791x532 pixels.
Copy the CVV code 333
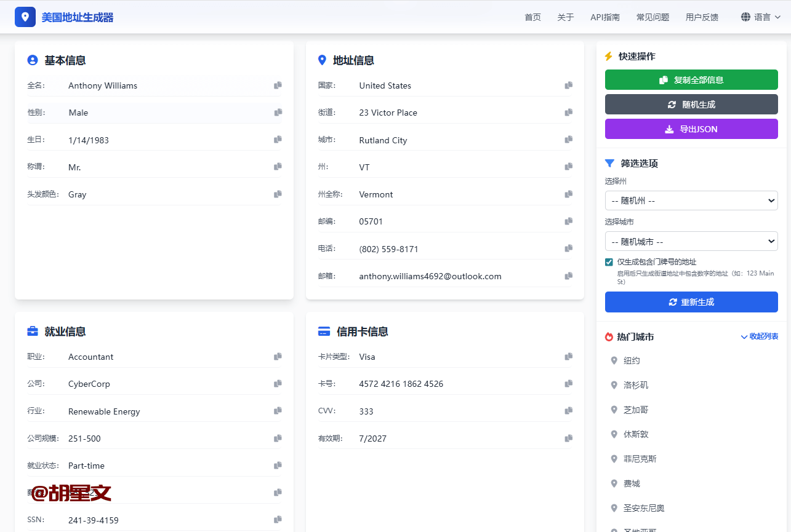(569, 411)
